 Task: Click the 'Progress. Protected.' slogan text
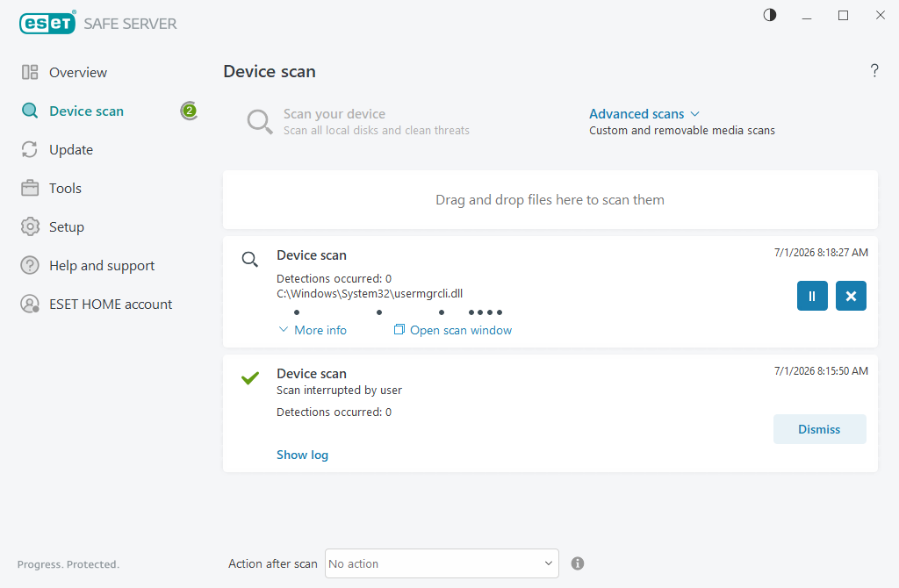pos(68,564)
